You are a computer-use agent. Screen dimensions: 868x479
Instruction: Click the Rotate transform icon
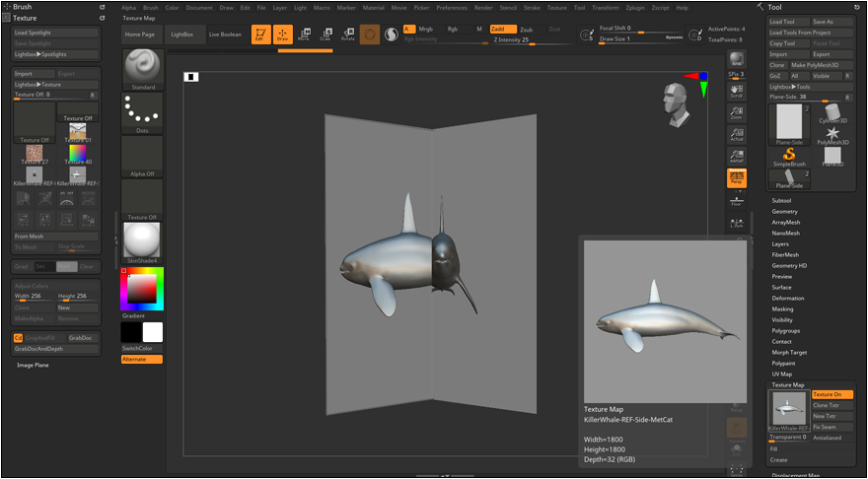[x=348, y=34]
